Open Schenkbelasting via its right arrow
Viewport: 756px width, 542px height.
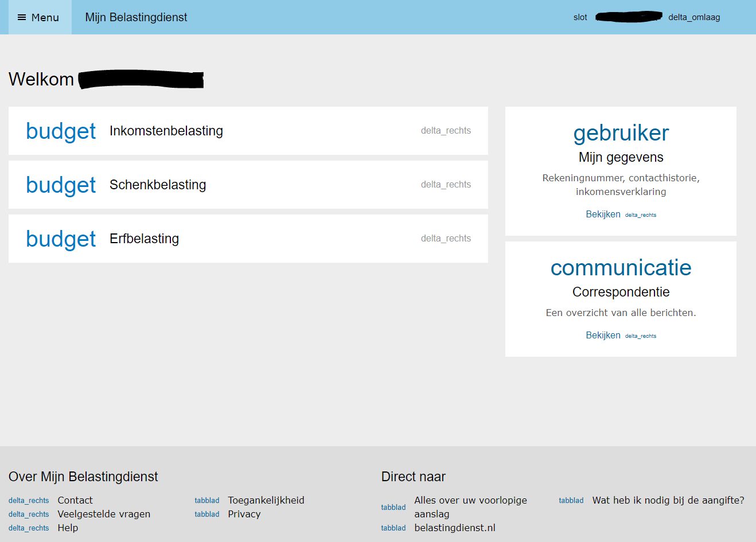point(446,185)
